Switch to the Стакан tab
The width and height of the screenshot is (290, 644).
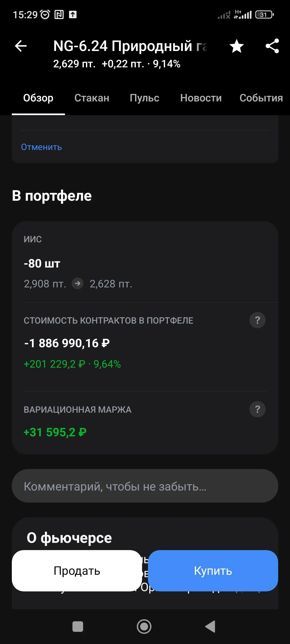tap(92, 98)
